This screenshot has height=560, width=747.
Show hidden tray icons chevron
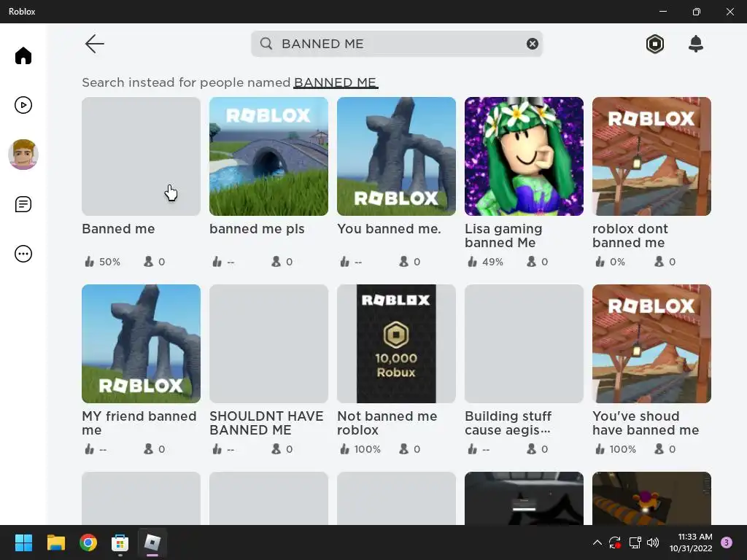pyautogui.click(x=597, y=542)
